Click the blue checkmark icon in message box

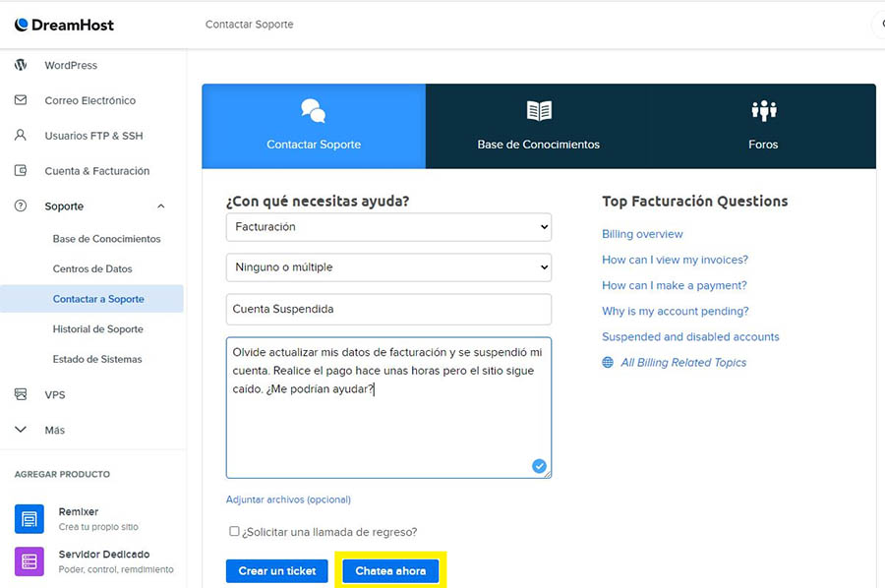coord(539,466)
